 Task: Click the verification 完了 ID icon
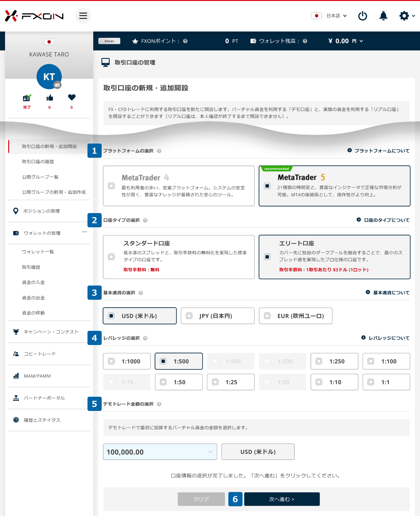click(x=27, y=98)
